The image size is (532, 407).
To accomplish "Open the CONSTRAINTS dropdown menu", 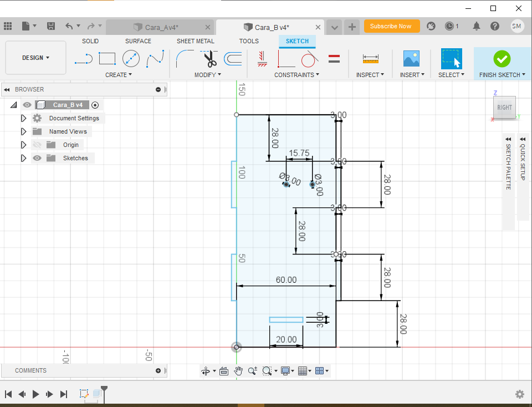I will pyautogui.click(x=296, y=75).
